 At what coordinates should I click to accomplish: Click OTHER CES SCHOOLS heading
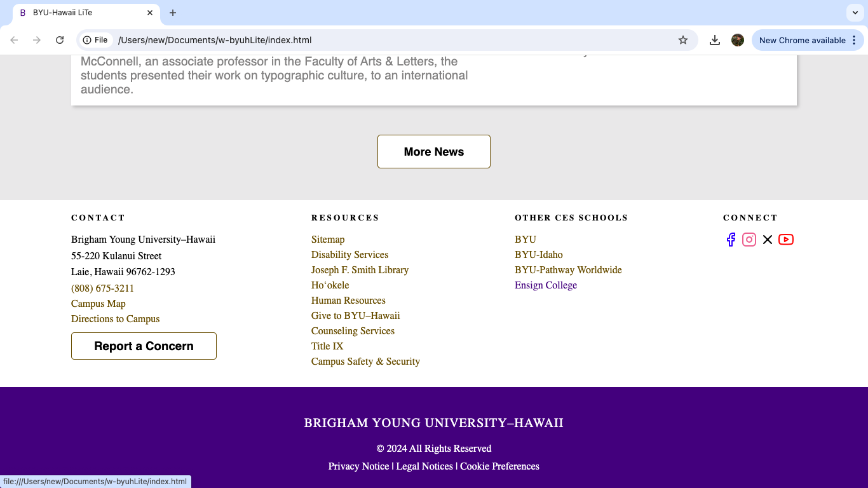(571, 218)
